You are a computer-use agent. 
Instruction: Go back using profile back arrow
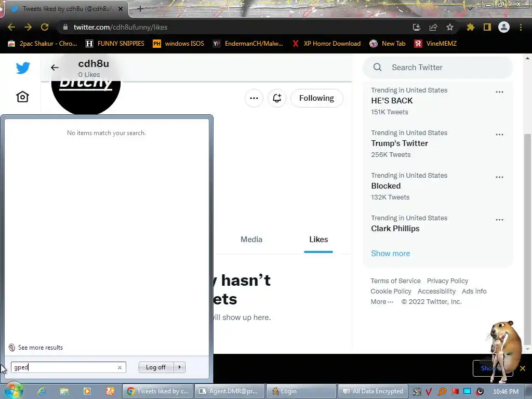click(55, 68)
